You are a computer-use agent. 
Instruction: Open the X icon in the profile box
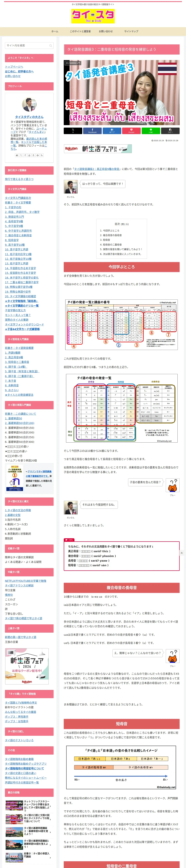click(x=21, y=155)
